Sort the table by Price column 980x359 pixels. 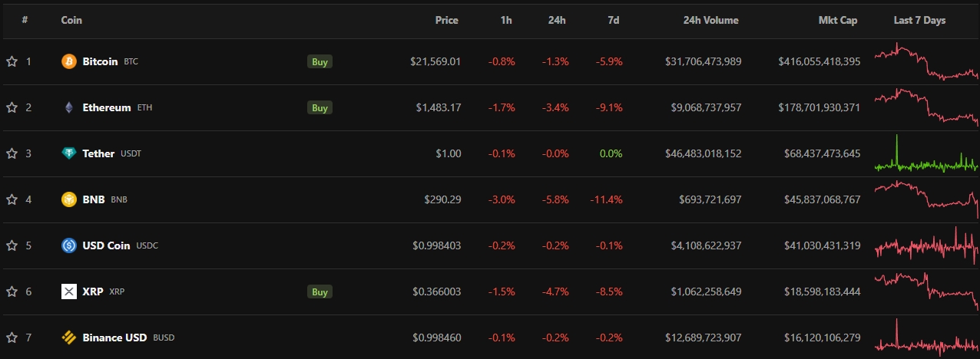(x=446, y=20)
